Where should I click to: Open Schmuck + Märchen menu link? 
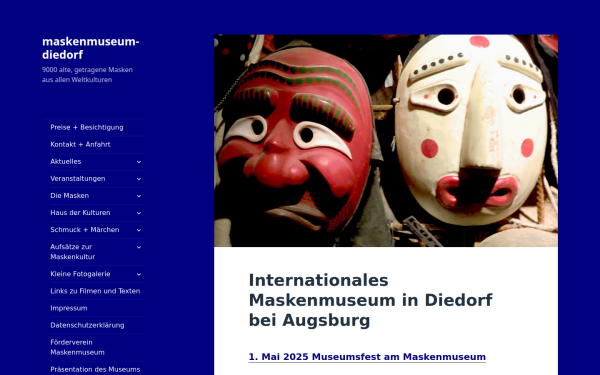[85, 230]
